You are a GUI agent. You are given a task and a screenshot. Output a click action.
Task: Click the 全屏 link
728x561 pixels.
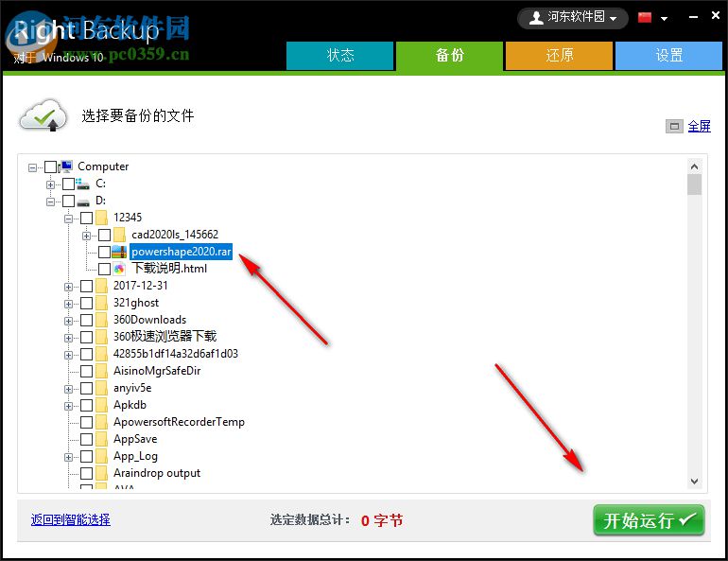coord(700,127)
